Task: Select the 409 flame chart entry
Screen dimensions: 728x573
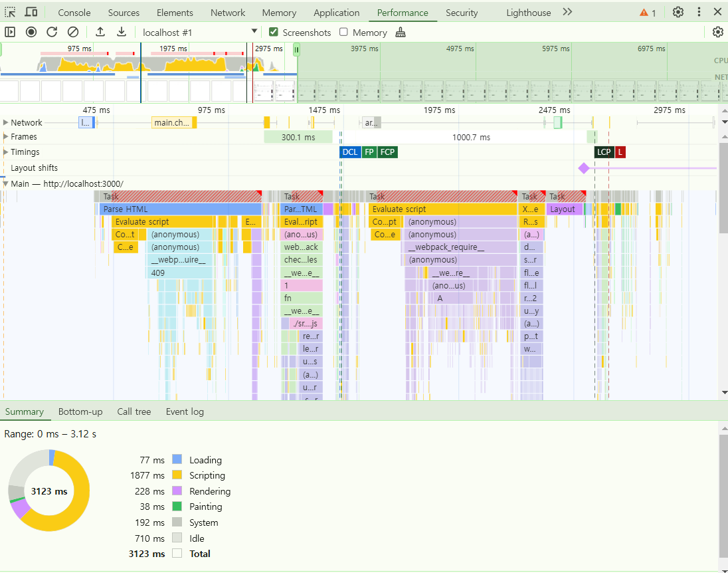Action: coord(180,273)
